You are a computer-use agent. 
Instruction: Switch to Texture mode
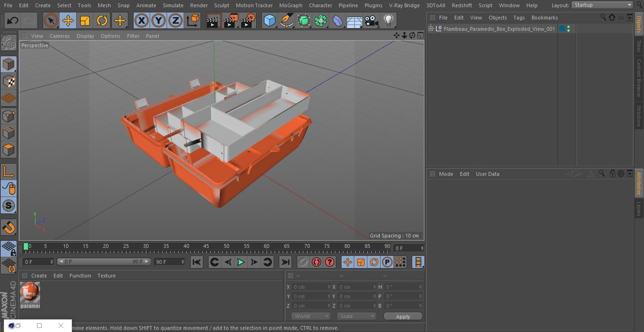click(8, 81)
